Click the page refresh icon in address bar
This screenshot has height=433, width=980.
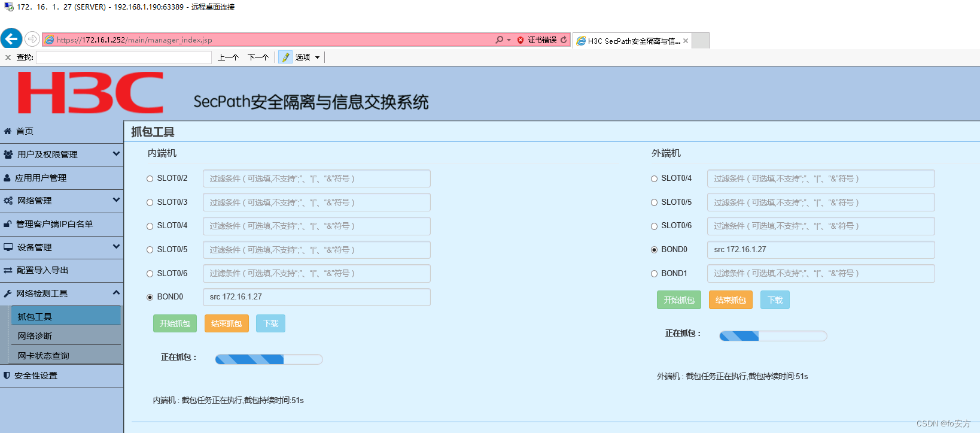pos(564,40)
